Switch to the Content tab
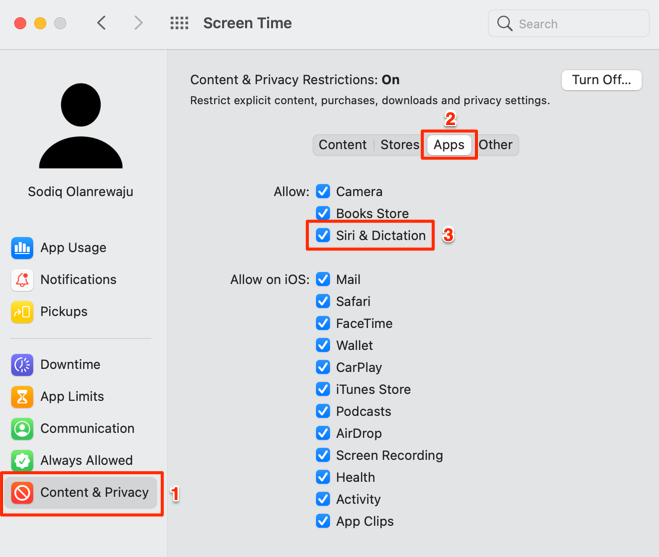The width and height of the screenshot is (659, 557). pyautogui.click(x=342, y=145)
